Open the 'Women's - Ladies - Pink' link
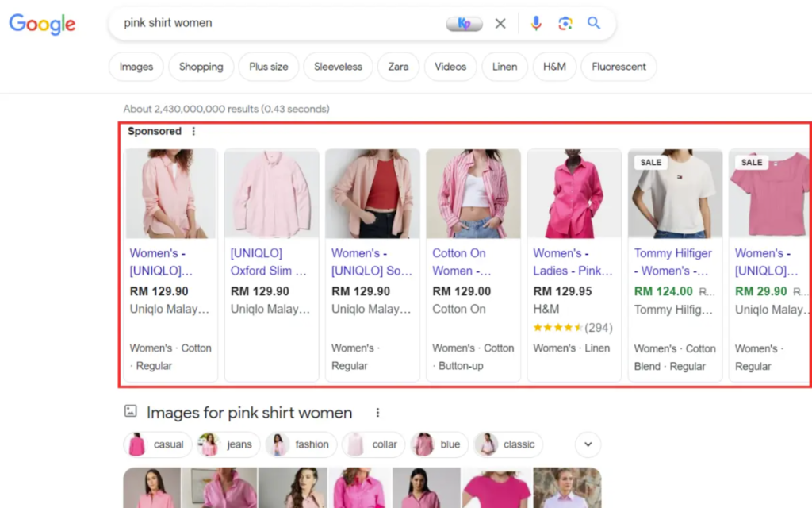This screenshot has width=812, height=508. click(x=573, y=262)
